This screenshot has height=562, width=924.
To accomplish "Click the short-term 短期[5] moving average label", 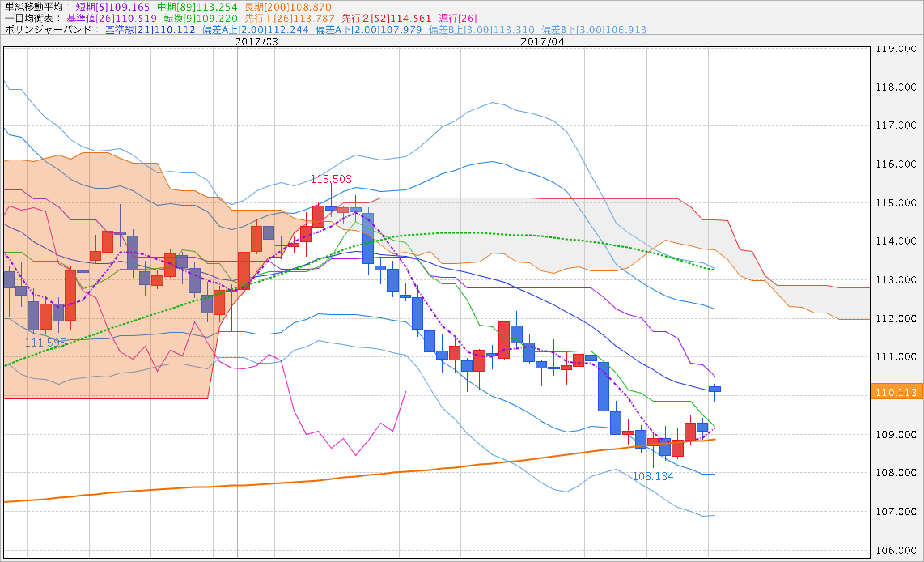I will coord(113,7).
